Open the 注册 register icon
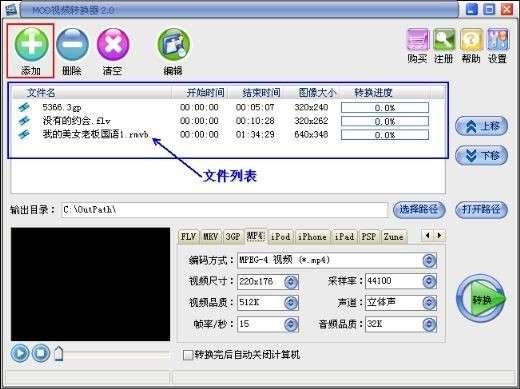Image resolution: width=520 pixels, height=389 pixels. coord(444,40)
